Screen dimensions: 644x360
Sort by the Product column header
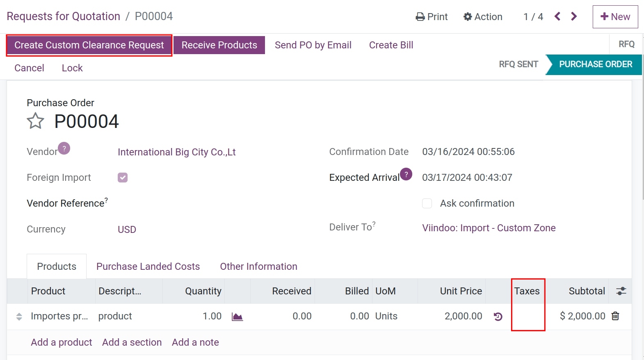click(x=62, y=291)
